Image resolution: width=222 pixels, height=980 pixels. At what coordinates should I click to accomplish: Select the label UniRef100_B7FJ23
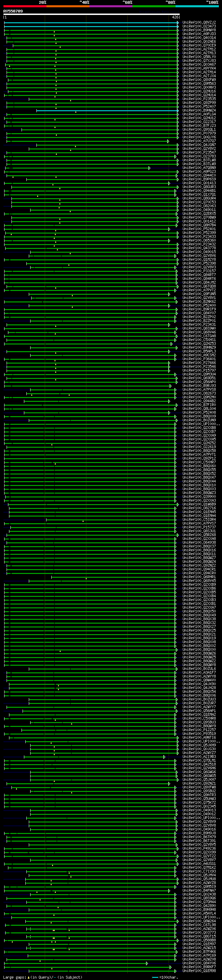(x=199, y=125)
